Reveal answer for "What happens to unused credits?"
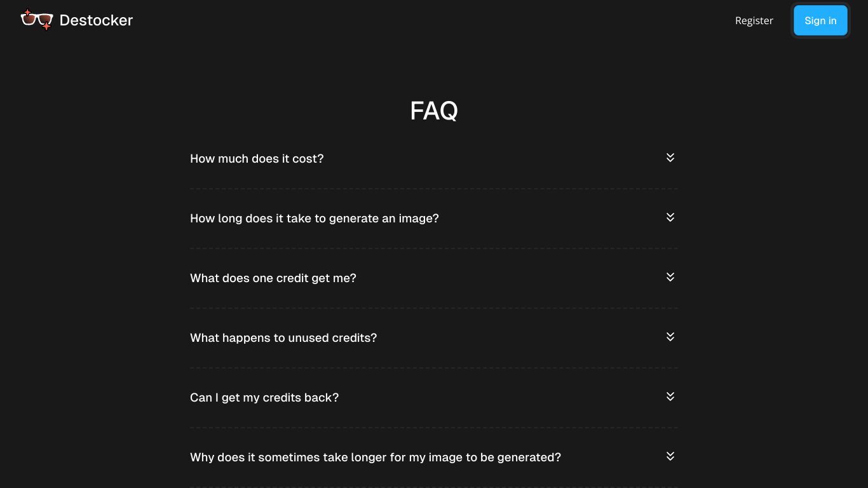The image size is (868, 488). tap(283, 338)
